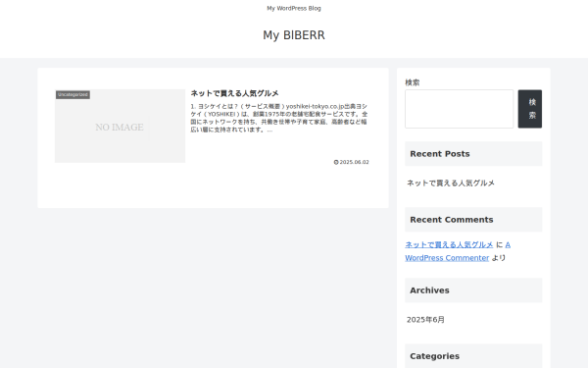Image resolution: width=588 pixels, height=368 pixels.
Task: Select the My WordPress Blog tagline
Action: (x=294, y=8)
